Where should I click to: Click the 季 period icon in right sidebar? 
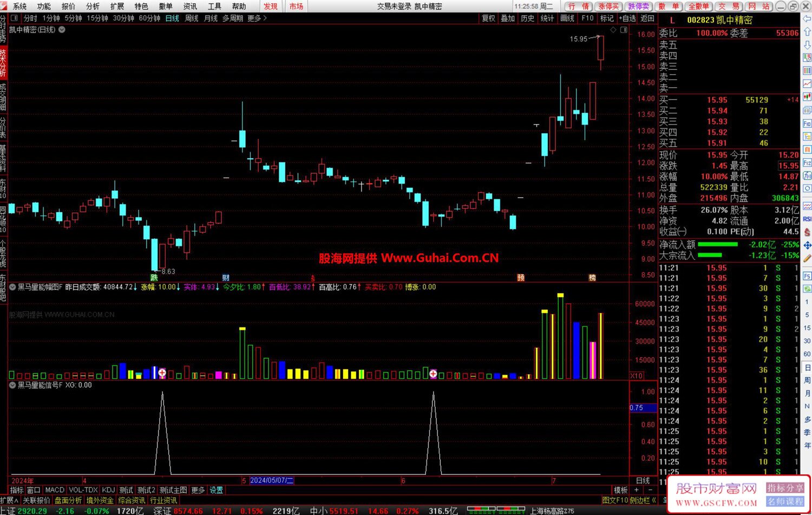coord(807,433)
